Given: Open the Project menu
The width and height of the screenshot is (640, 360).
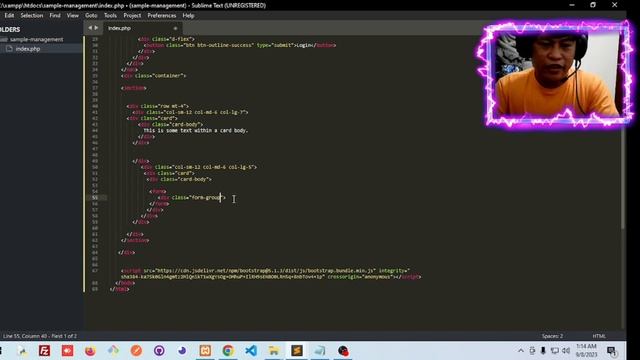Looking at the screenshot, I should click(132, 16).
